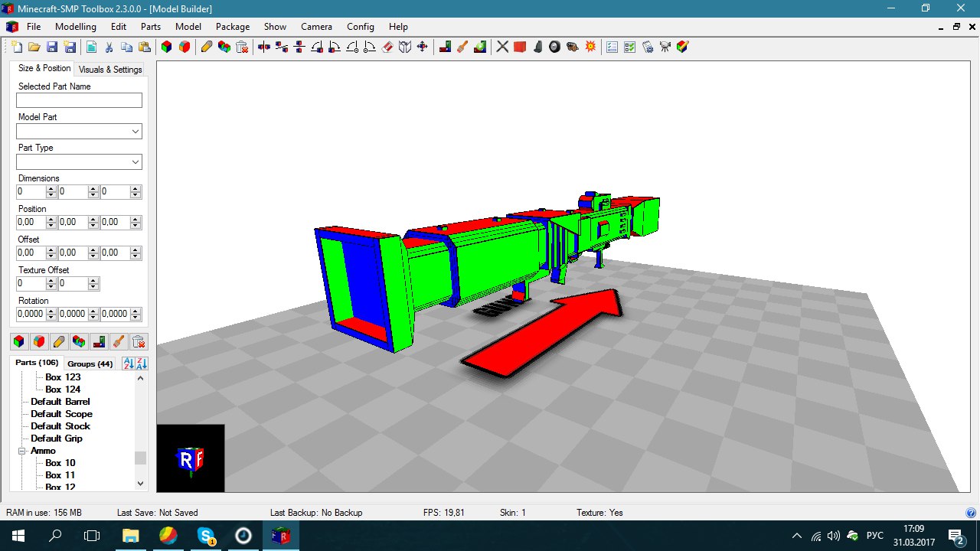Select Default Barrel in parts tree
This screenshot has height=551, width=980.
60,402
